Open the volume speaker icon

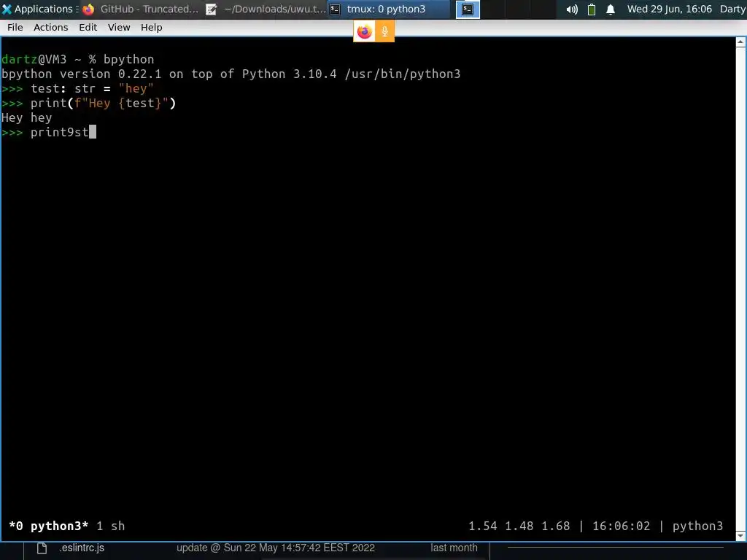pos(572,9)
